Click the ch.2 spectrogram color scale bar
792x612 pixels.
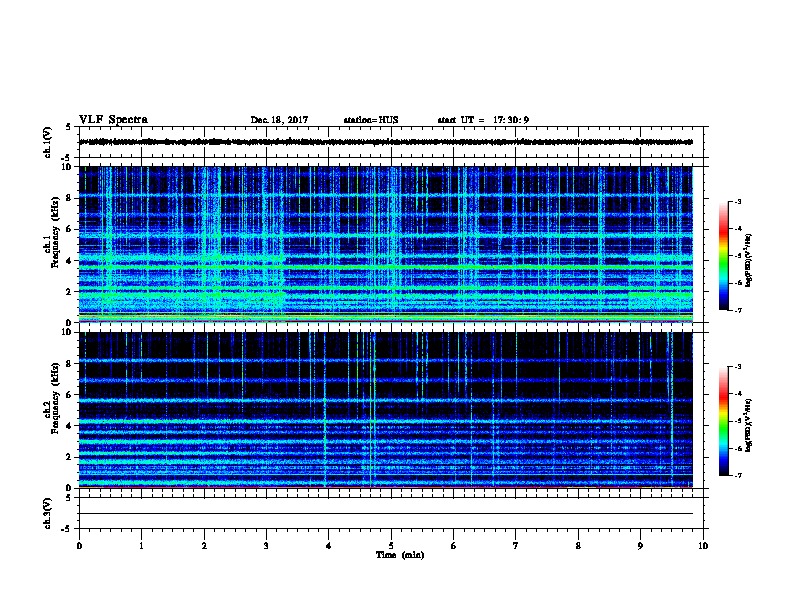tap(723, 421)
